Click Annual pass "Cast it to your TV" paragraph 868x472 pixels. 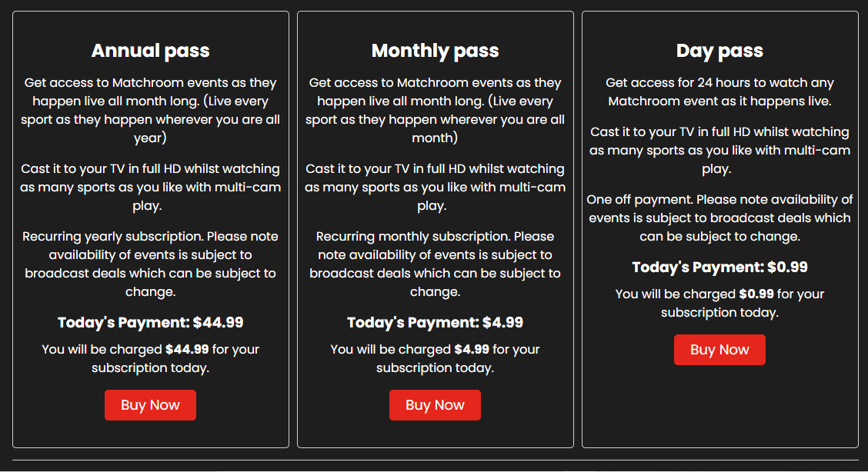[150, 187]
